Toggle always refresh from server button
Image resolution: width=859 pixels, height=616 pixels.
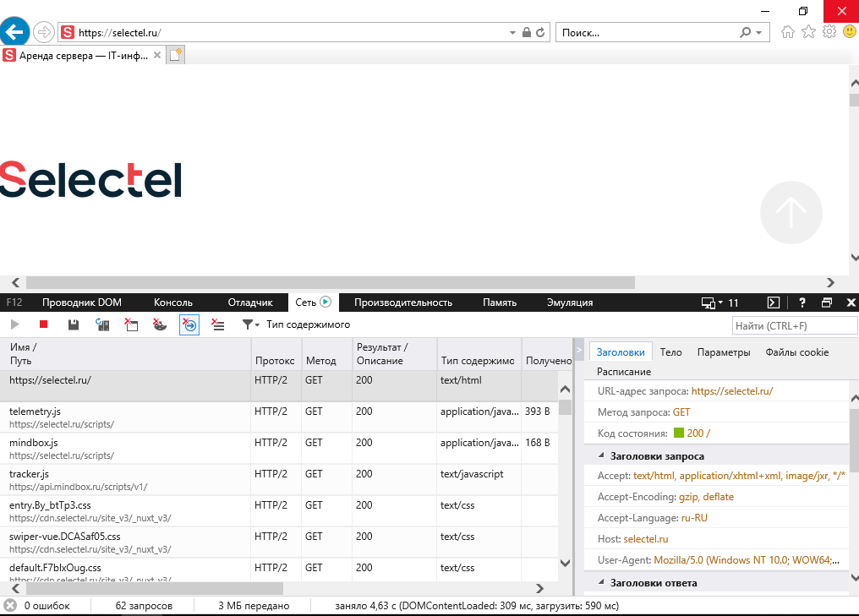pyautogui.click(x=102, y=324)
